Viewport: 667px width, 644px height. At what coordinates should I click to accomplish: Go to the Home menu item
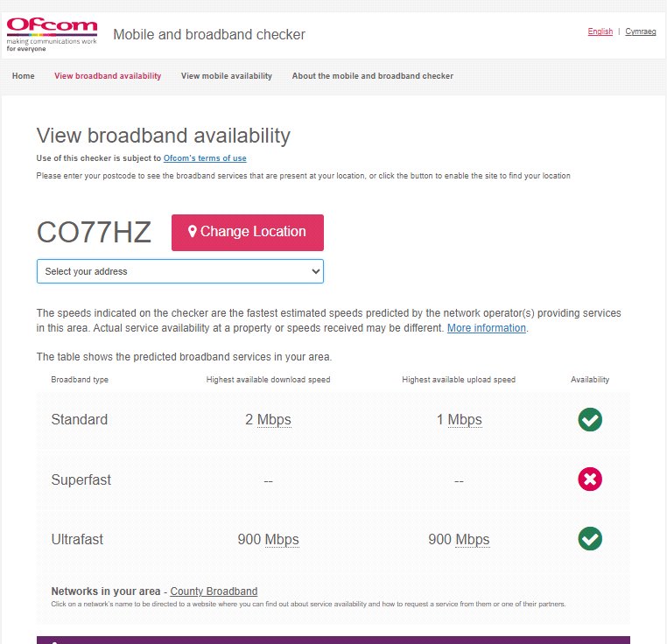point(24,76)
